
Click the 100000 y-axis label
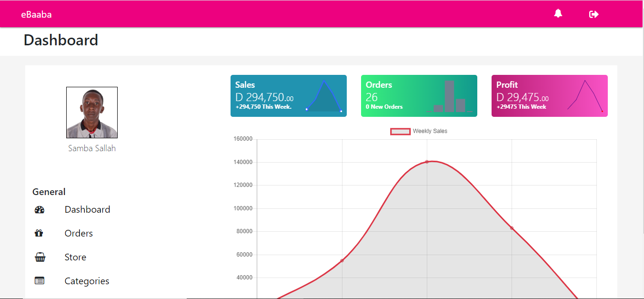click(x=243, y=208)
